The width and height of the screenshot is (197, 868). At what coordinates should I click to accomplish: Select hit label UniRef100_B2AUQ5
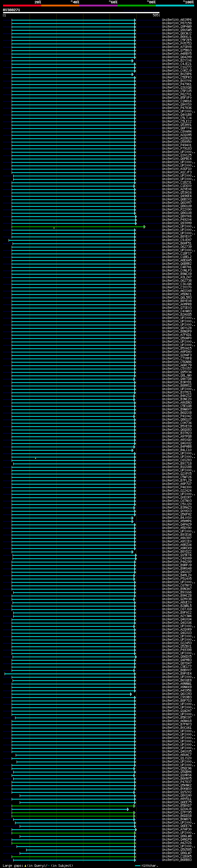click(x=177, y=314)
